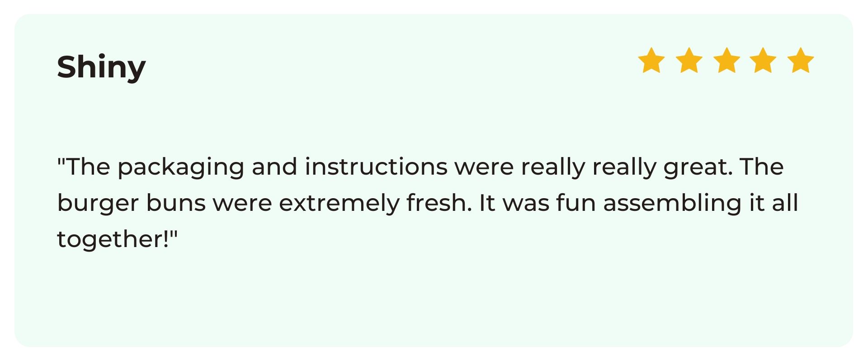Click the word "packaging" in the review
The width and height of the screenshot is (868, 362).
181,167
